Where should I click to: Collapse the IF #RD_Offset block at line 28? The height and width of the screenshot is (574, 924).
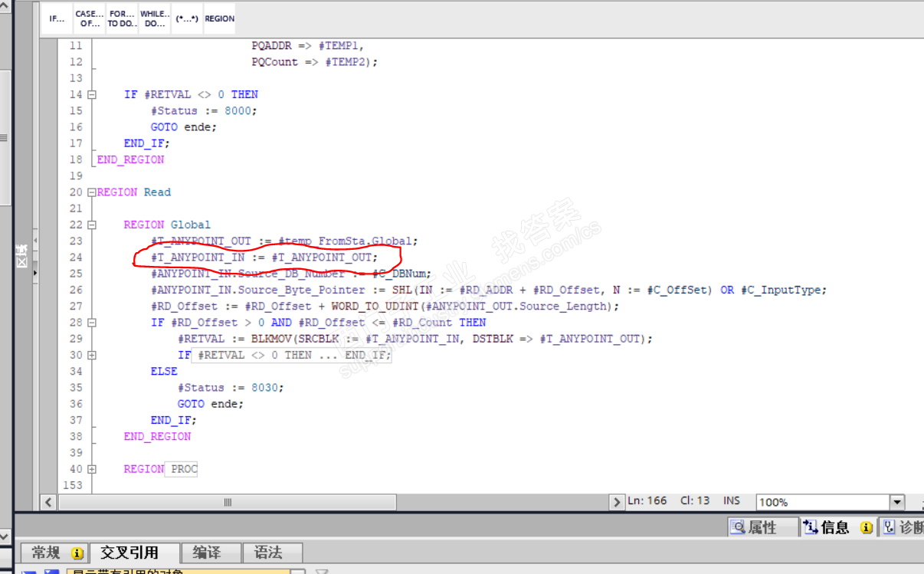tap(92, 323)
